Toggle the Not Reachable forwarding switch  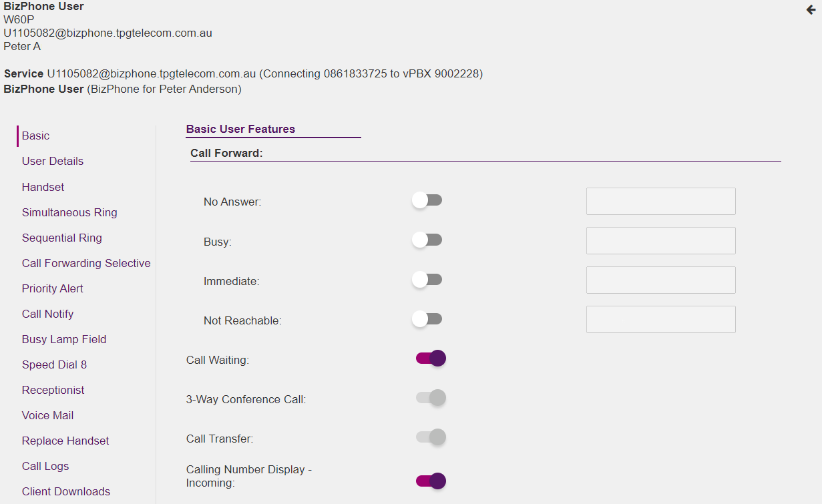coord(427,319)
